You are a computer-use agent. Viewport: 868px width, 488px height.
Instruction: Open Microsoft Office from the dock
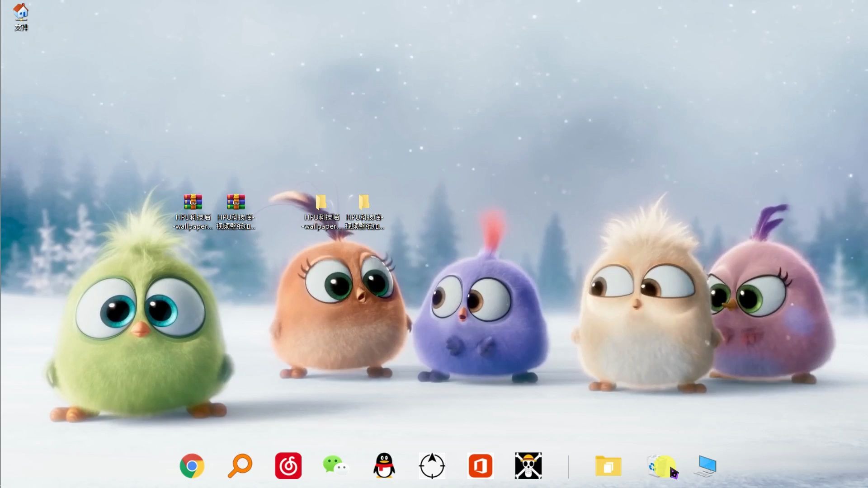click(480, 466)
